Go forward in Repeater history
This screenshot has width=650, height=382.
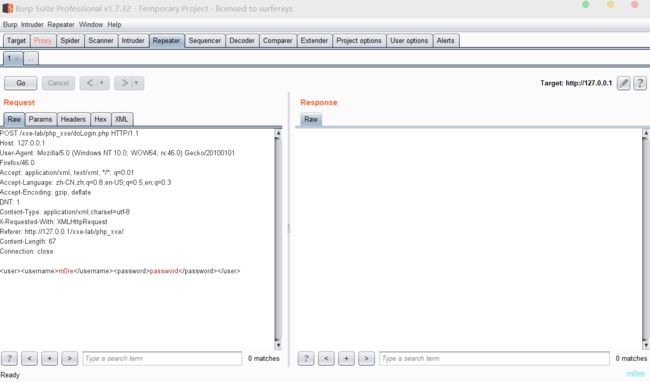pyautogui.click(x=124, y=83)
